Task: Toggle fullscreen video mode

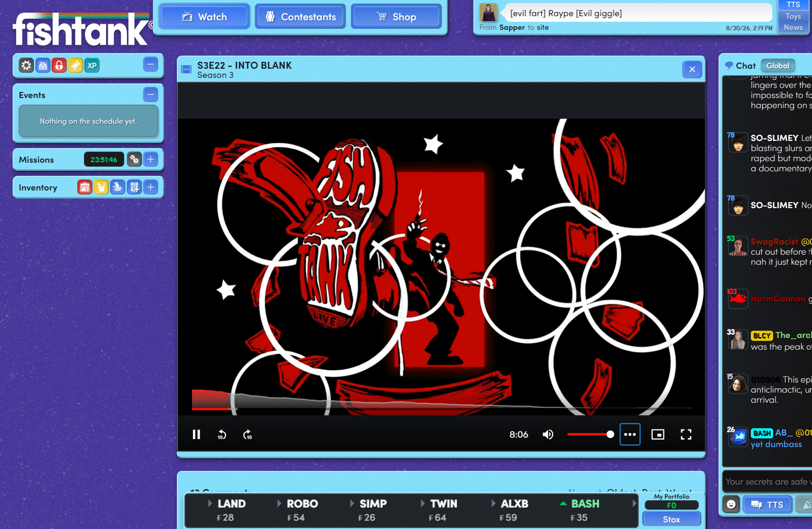Action: [686, 435]
